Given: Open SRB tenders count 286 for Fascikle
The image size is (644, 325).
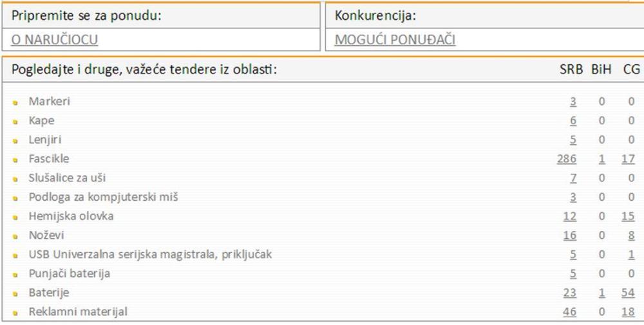Looking at the screenshot, I should (566, 159).
